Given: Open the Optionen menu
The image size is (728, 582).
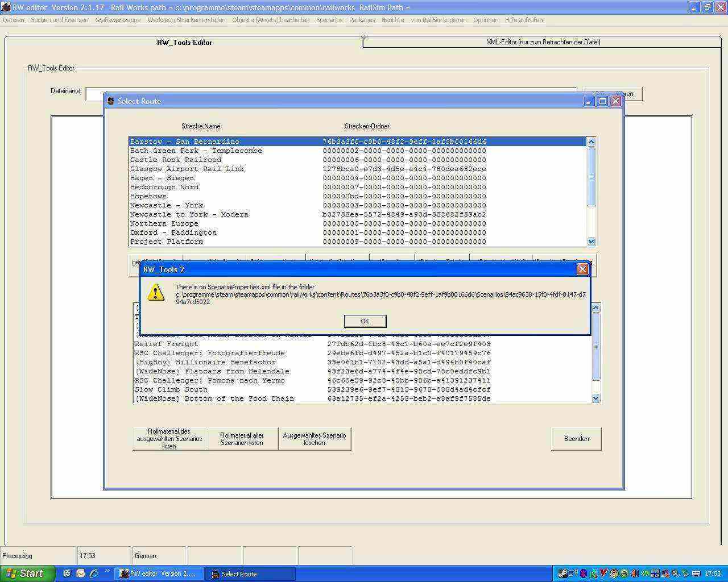Looking at the screenshot, I should click(486, 20).
